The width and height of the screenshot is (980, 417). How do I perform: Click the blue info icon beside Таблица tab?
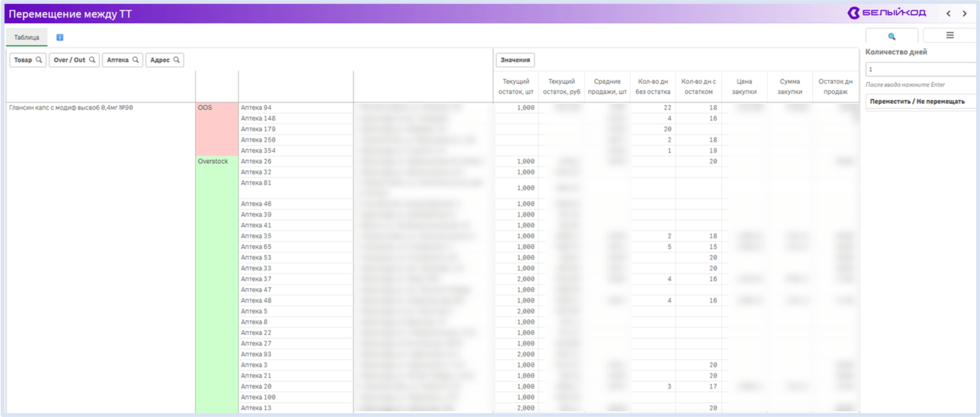click(x=60, y=38)
